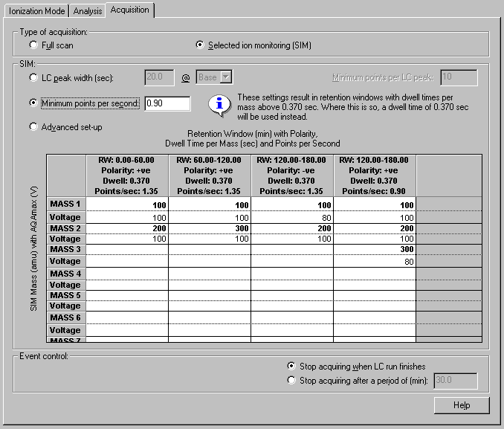The height and width of the screenshot is (429, 504).
Task: Click MASS 3 voltage 80 in last column
Action: click(375, 261)
